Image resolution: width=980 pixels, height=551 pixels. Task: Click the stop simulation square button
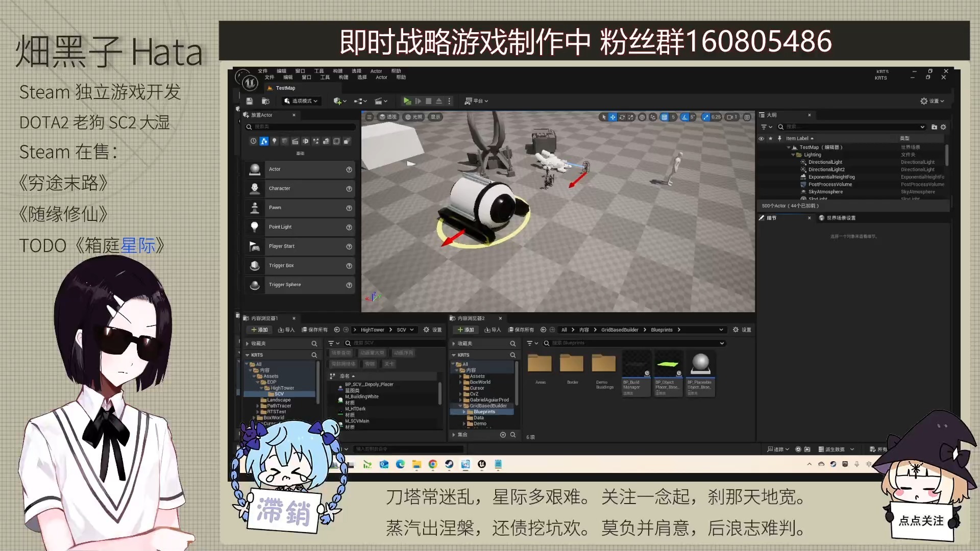coord(429,101)
